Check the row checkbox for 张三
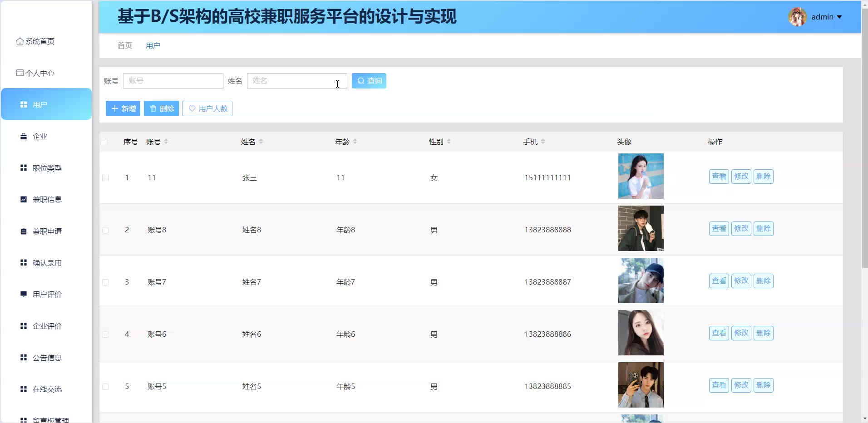This screenshot has width=868, height=423. [x=105, y=178]
